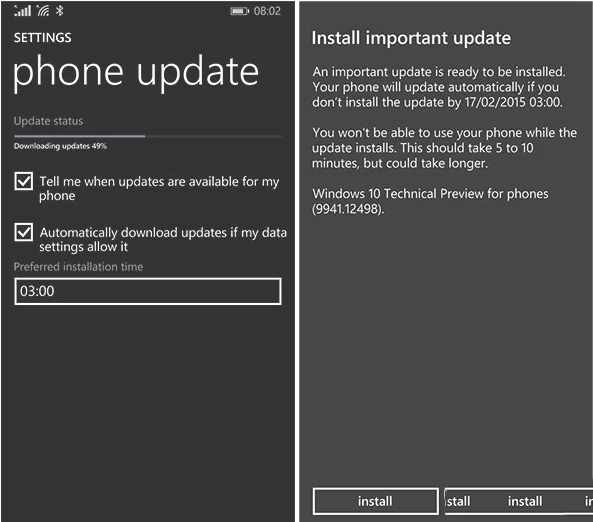
Task: Click the 'Tell me when updates are available' label
Action: pyautogui.click(x=159, y=188)
